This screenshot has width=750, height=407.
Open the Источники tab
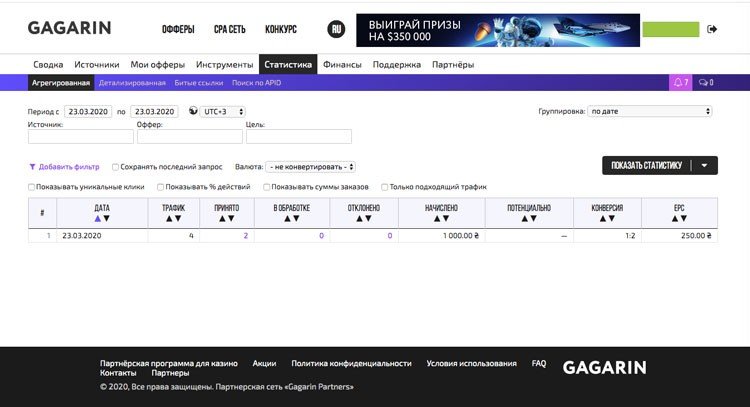[x=97, y=65]
